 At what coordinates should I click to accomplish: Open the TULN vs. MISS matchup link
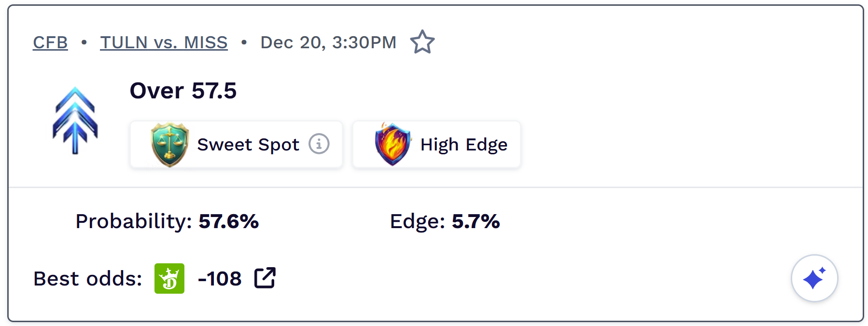[164, 42]
